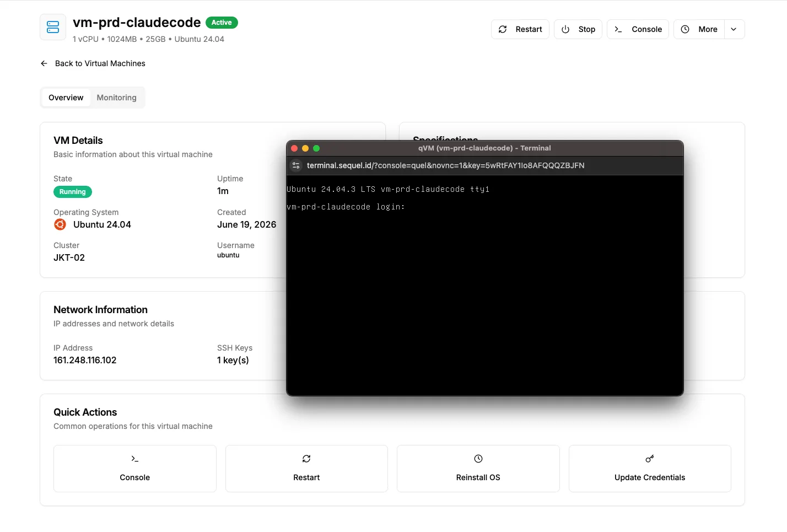Click the back arrow icon
787x532 pixels.
point(44,63)
